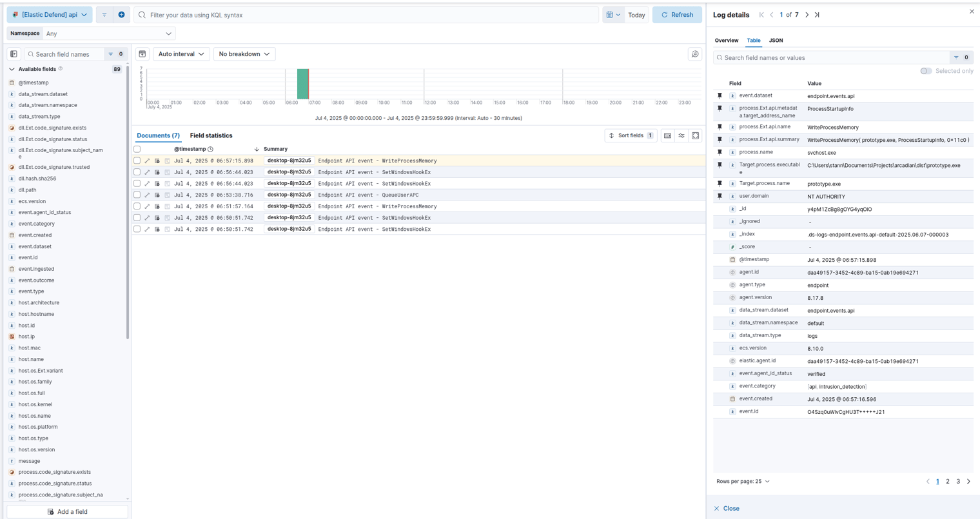
Task: Click the 'Add a field' button
Action: [x=67, y=512]
